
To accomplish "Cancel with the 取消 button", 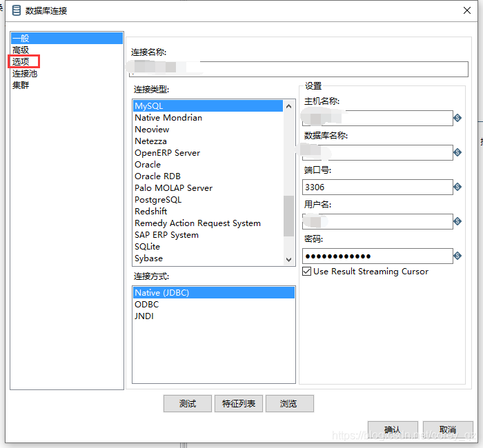I will [x=448, y=429].
